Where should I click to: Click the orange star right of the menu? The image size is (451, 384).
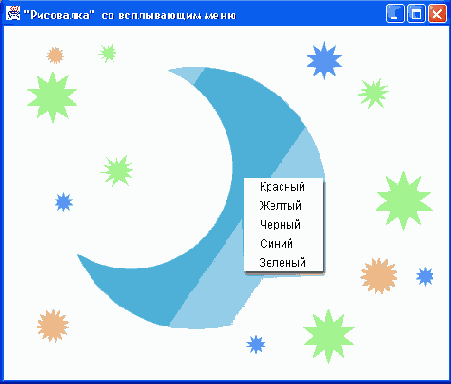pos(379,276)
